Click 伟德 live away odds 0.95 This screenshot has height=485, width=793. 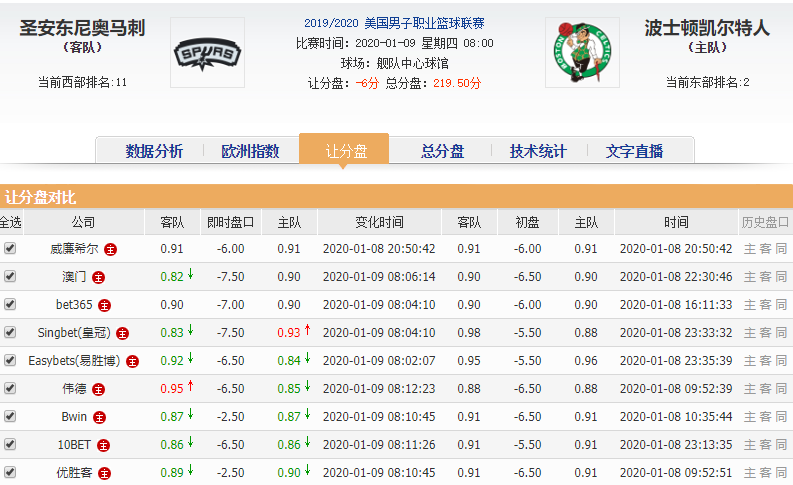pos(172,389)
